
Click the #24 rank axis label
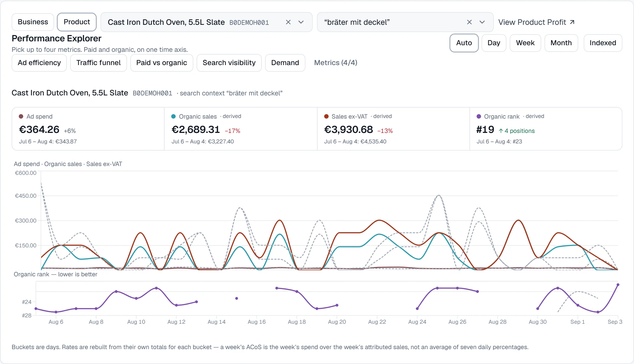point(27,302)
